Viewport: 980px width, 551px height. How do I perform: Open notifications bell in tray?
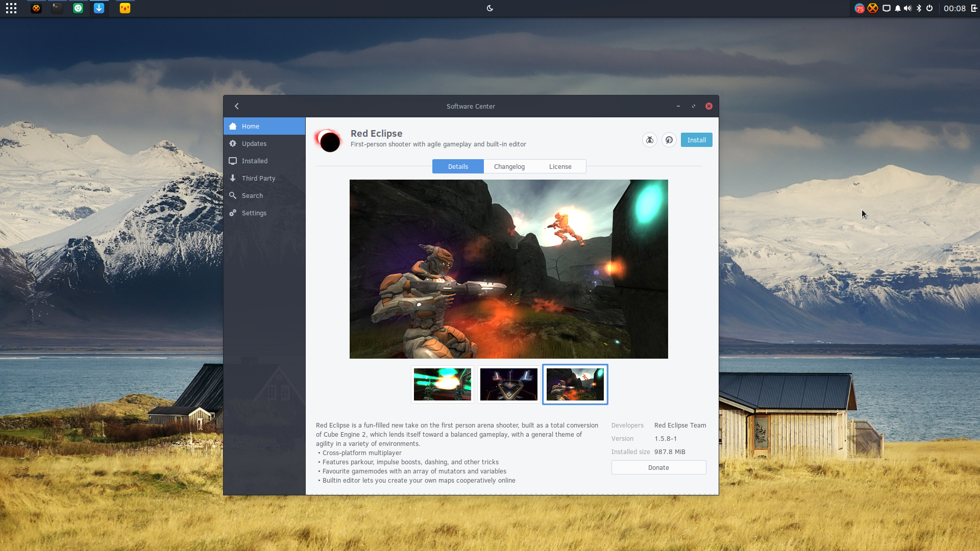coord(897,8)
